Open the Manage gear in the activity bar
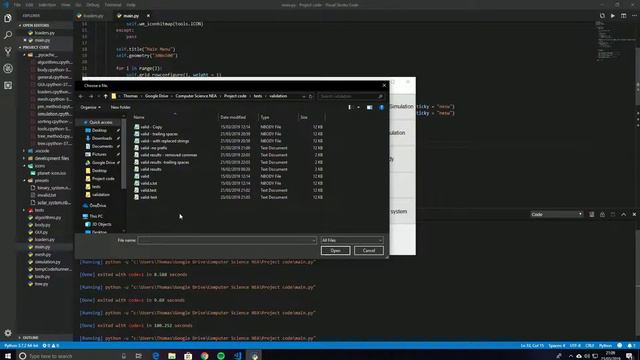640x360 pixels. pyautogui.click(x=8, y=333)
